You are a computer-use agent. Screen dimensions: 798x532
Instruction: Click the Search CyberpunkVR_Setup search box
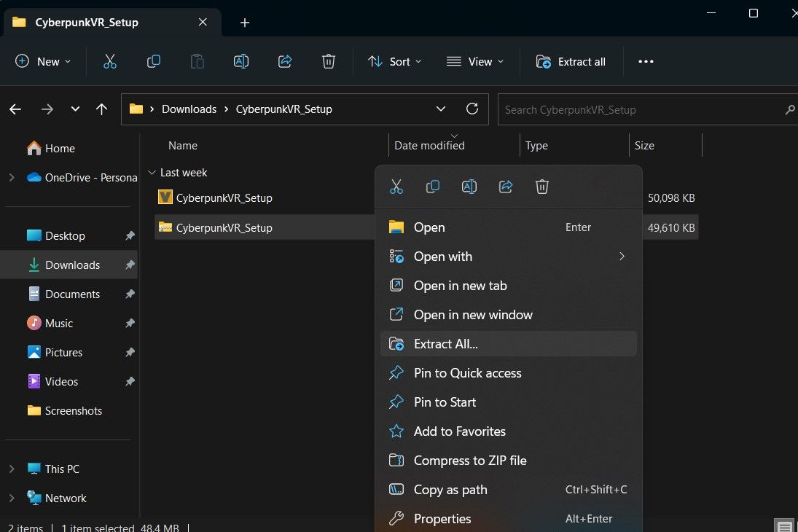pyautogui.click(x=641, y=109)
